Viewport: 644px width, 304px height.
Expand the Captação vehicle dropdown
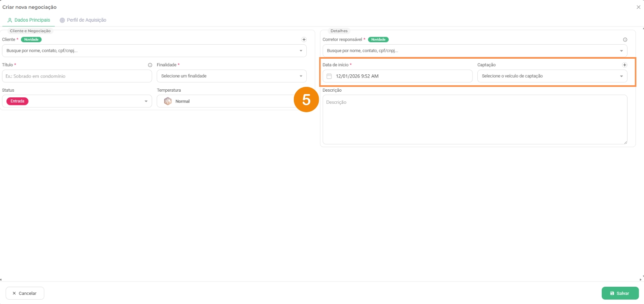(552, 76)
